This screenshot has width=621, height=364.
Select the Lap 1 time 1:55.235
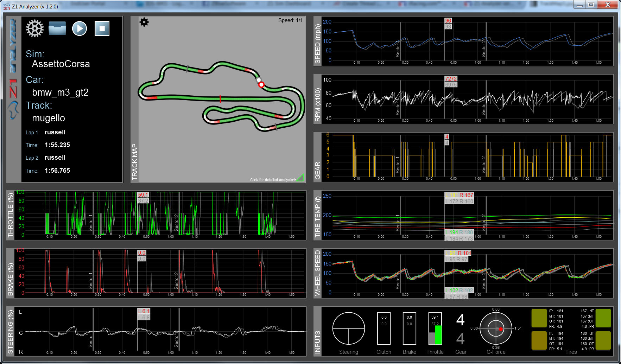click(57, 145)
